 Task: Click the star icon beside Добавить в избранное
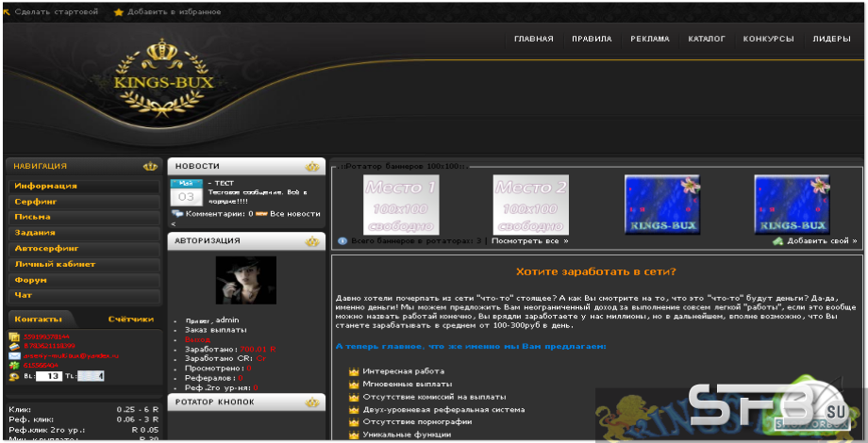coord(119,12)
